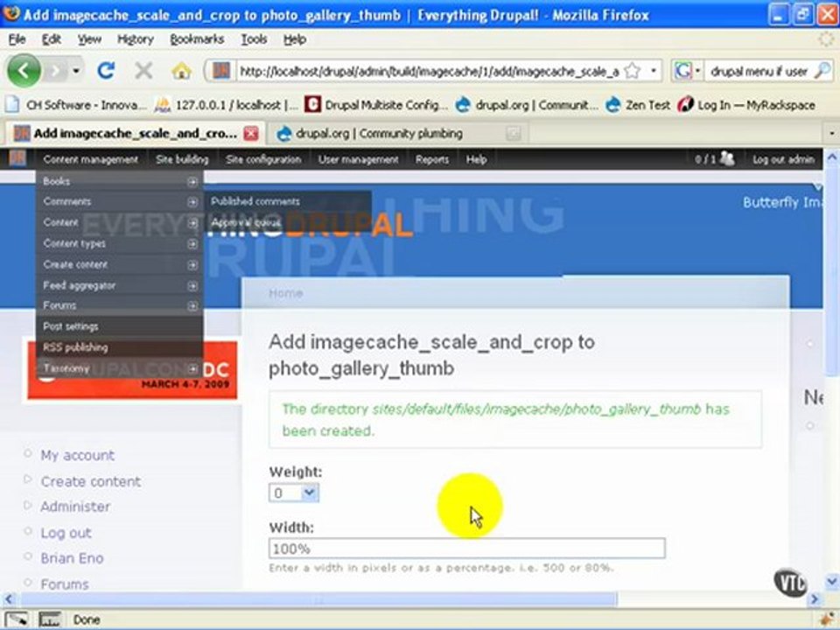840x630 pixels.
Task: Open the Bookmarks menu
Action: click(197, 39)
